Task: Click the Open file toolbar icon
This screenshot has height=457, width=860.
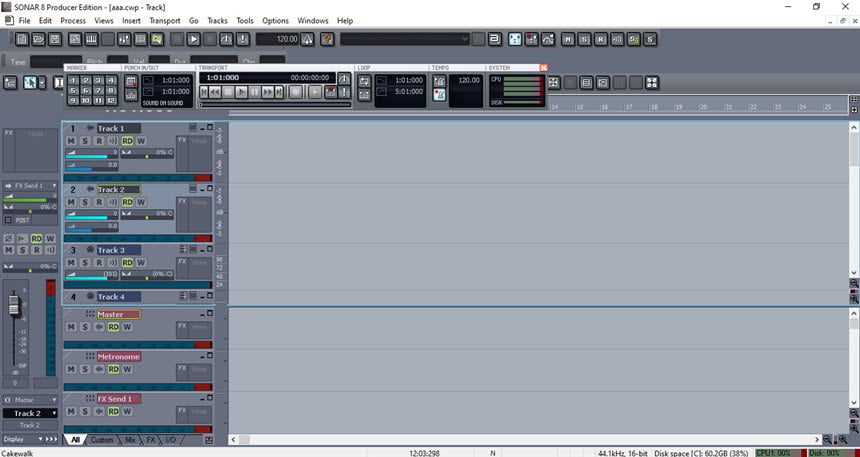Action: tap(38, 40)
